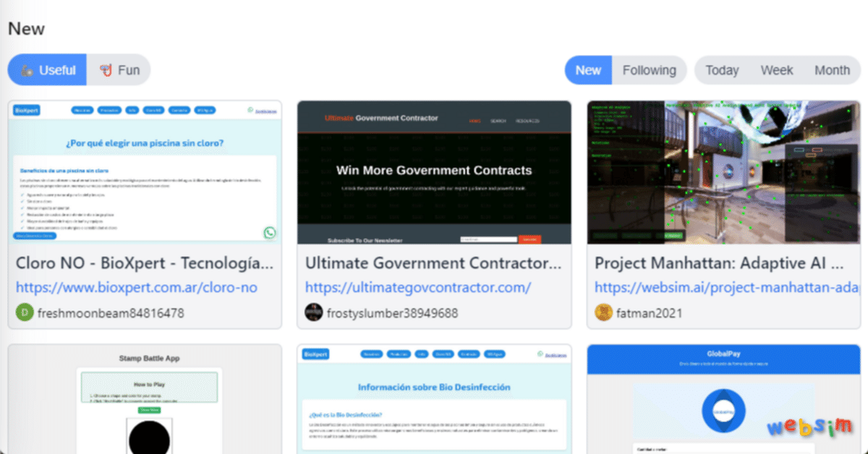Switch to the Following feed
Screen dimensions: 868x454
pos(649,70)
